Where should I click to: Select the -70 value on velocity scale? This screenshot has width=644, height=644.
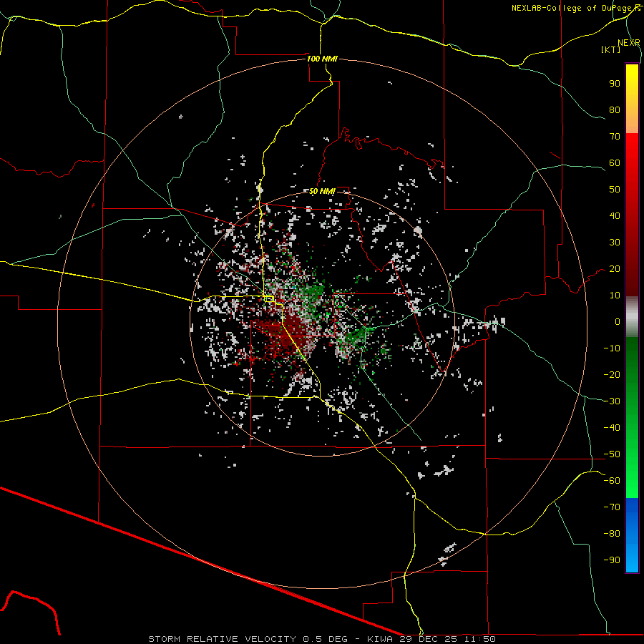click(x=612, y=507)
